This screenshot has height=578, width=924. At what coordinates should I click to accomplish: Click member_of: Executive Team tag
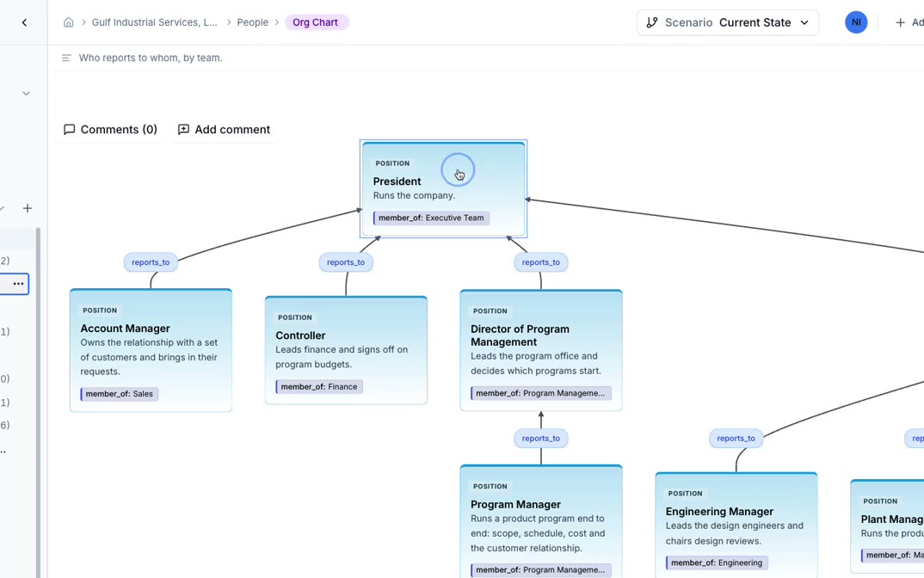tap(431, 218)
